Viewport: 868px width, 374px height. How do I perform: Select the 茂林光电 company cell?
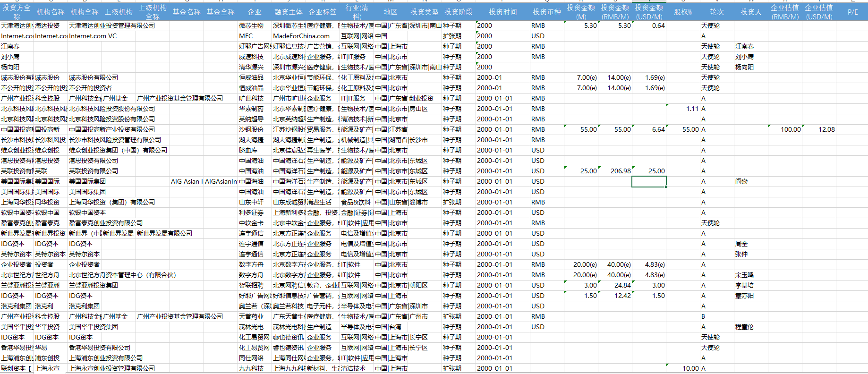255,327
